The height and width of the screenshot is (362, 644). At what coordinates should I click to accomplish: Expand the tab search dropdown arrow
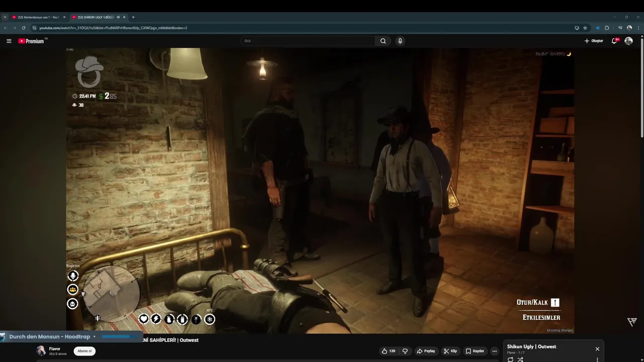click(5, 17)
